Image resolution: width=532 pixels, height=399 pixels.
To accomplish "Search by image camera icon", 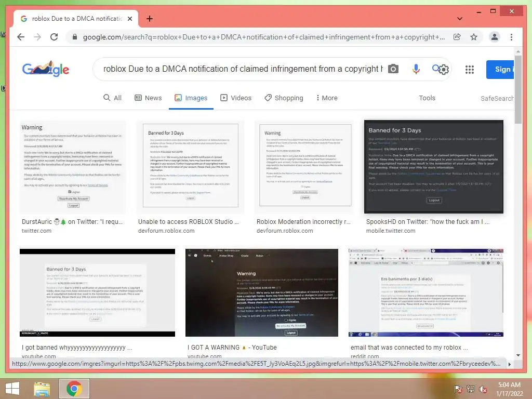I will pos(393,69).
